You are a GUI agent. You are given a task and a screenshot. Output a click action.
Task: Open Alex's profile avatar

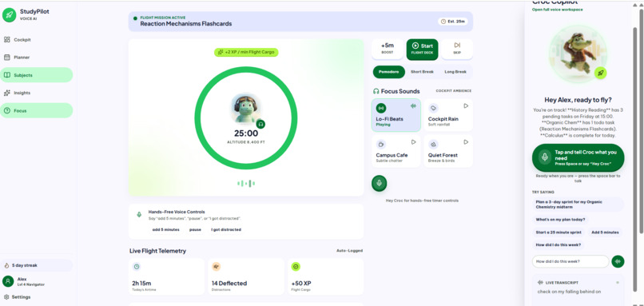pyautogui.click(x=8, y=281)
